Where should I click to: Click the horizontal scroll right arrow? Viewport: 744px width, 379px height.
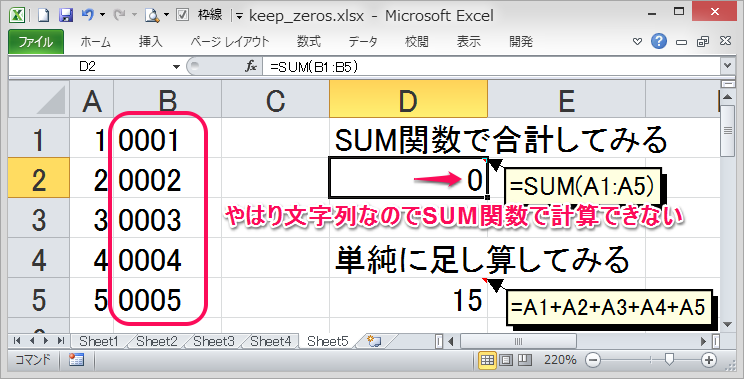(704, 341)
